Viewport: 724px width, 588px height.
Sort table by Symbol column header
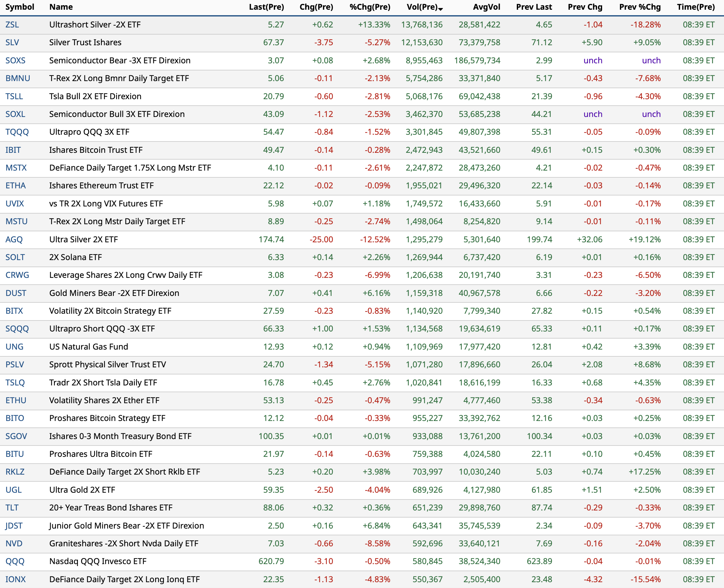pyautogui.click(x=20, y=7)
